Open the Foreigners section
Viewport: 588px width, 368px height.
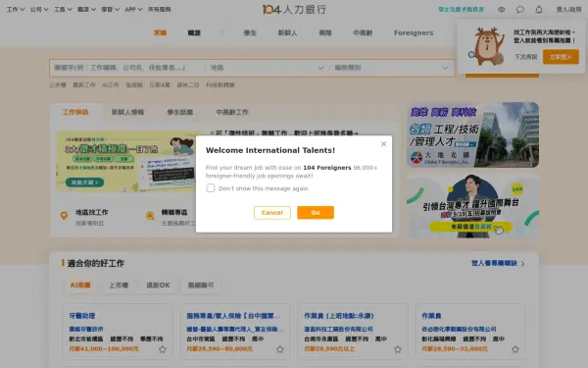click(414, 32)
